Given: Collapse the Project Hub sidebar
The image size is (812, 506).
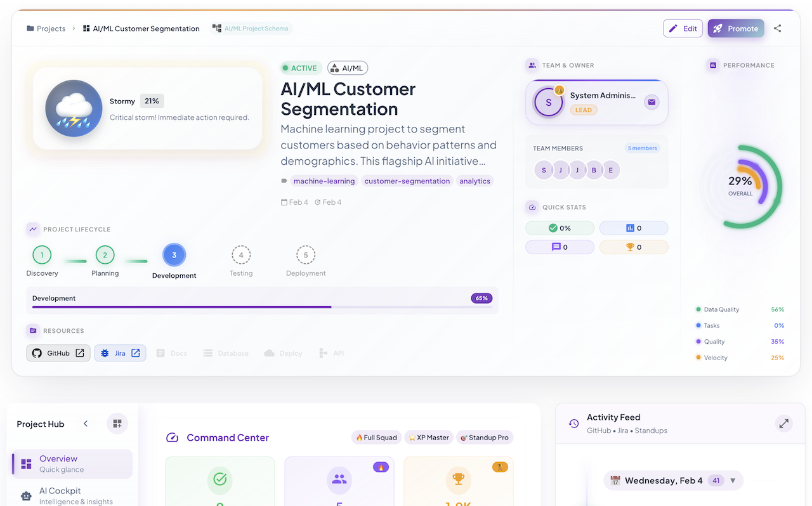Looking at the screenshot, I should pyautogui.click(x=86, y=424).
